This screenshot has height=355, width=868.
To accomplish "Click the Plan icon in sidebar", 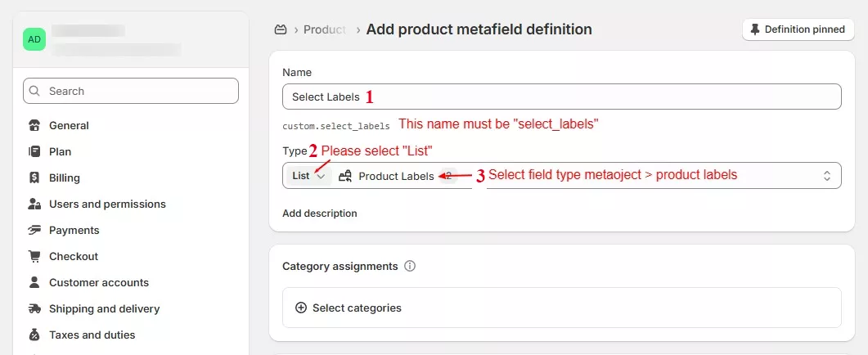I will (34, 152).
